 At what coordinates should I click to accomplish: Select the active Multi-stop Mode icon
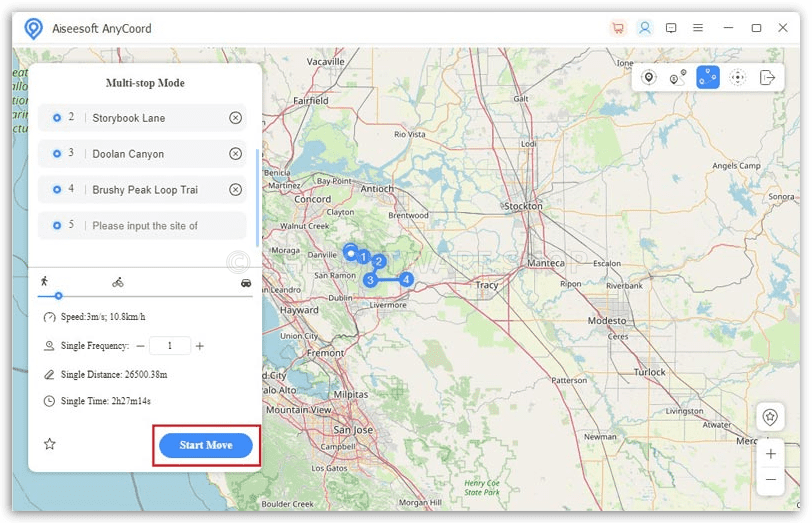click(708, 78)
